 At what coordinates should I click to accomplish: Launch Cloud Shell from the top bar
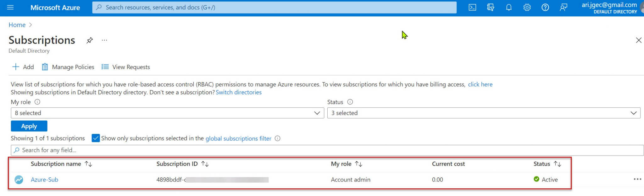472,7
